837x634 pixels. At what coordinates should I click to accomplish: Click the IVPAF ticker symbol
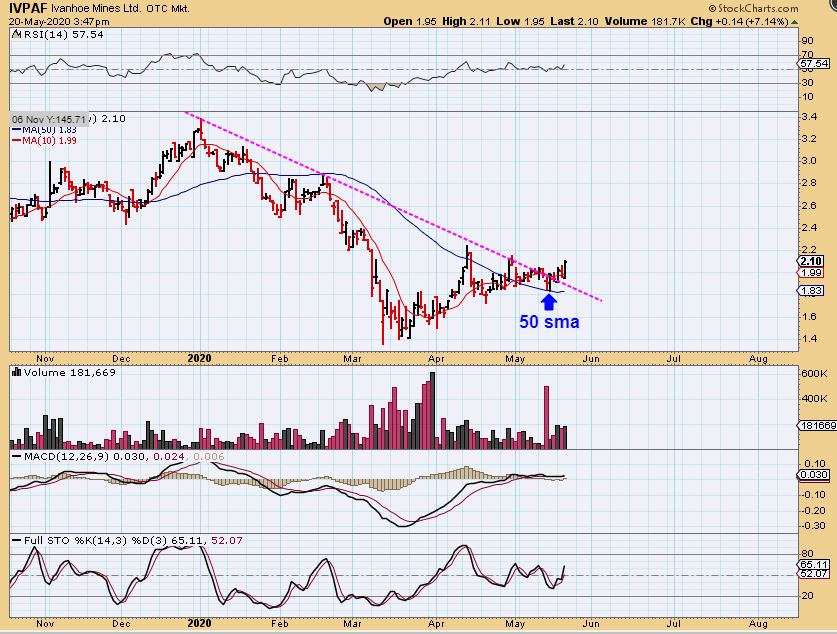point(28,9)
